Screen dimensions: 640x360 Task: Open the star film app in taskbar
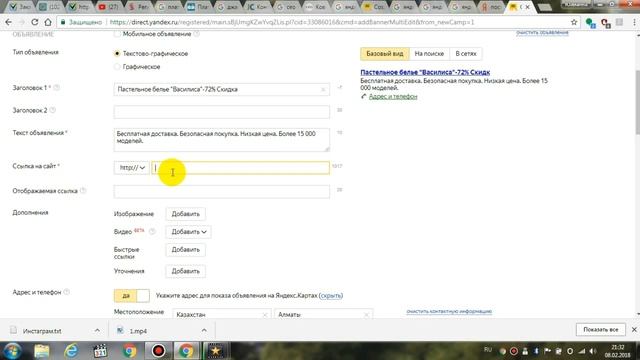(x=215, y=351)
